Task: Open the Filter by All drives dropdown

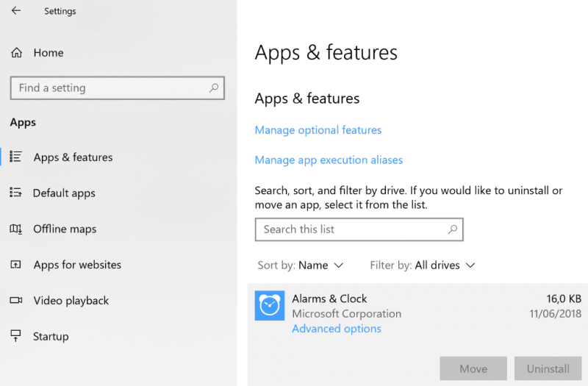Action: (x=423, y=265)
